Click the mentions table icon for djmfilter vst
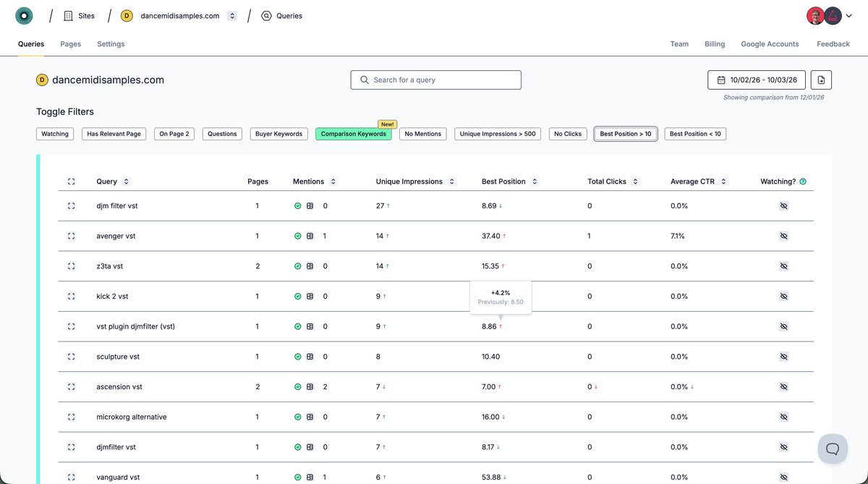Screen dimensions: 868x484 pyautogui.click(x=310, y=447)
